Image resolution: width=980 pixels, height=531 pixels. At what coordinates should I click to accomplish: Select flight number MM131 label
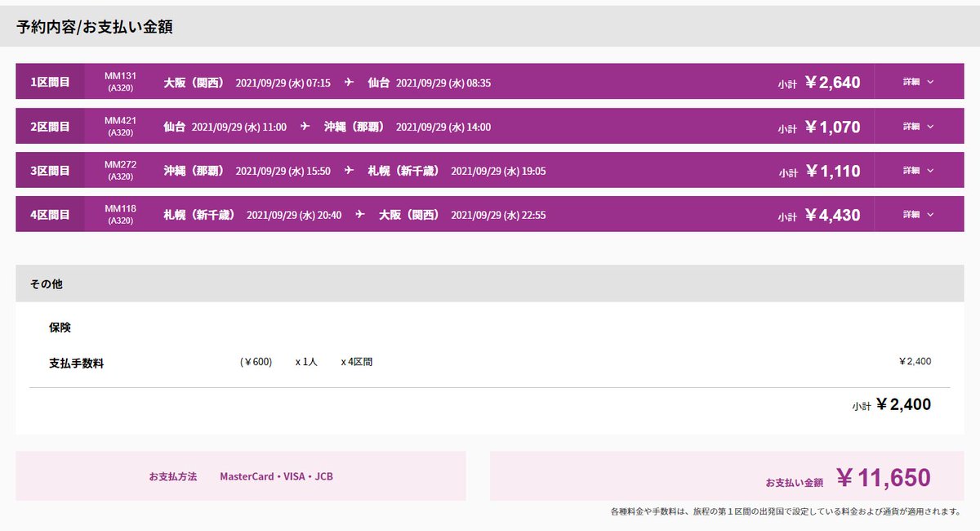[x=118, y=77]
